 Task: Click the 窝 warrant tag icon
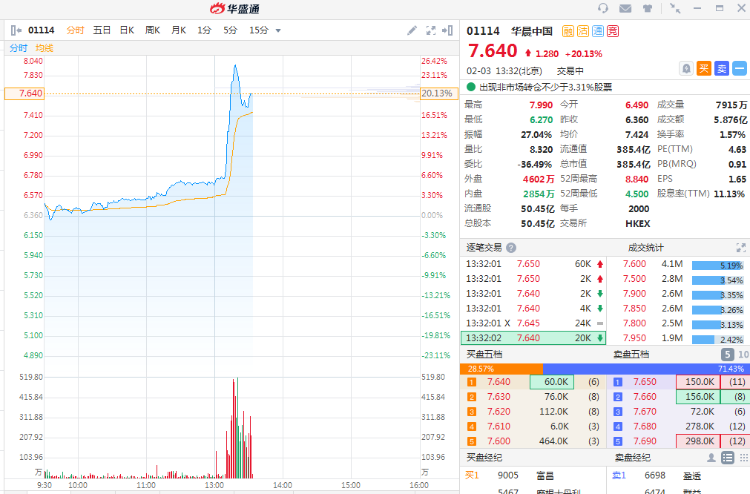click(x=613, y=31)
